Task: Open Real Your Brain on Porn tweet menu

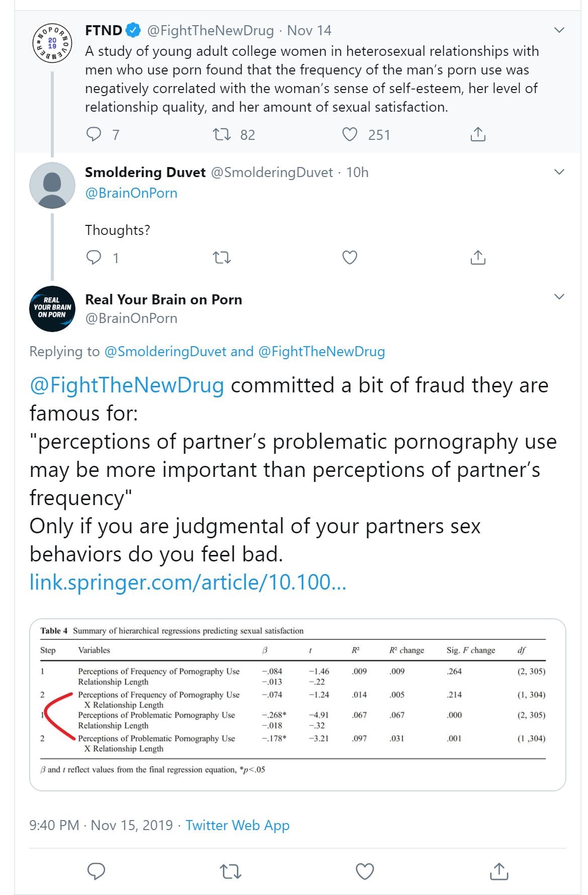Action: point(559,296)
